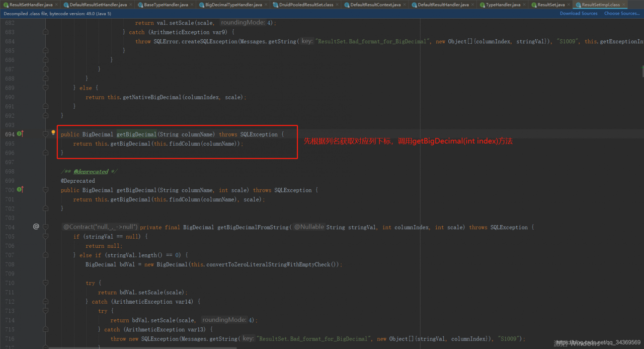Click the @Nullable inlay hint on line 704
Viewport: 644px width, 349px height.
(309, 227)
